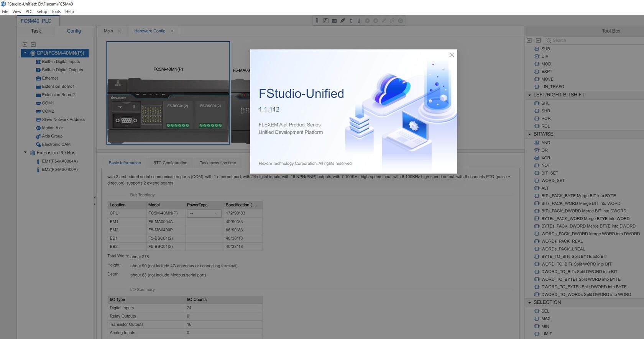
Task: Open COM2 settings in the tree
Action: coord(48,111)
